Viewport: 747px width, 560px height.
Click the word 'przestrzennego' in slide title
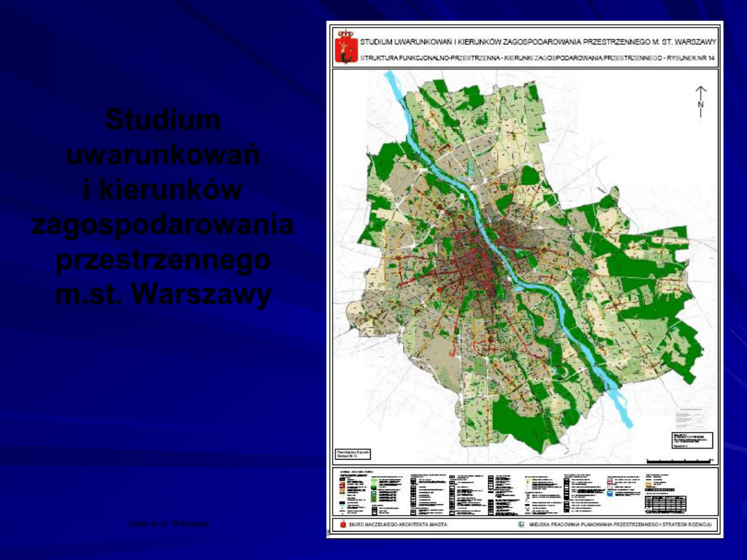[163, 261]
